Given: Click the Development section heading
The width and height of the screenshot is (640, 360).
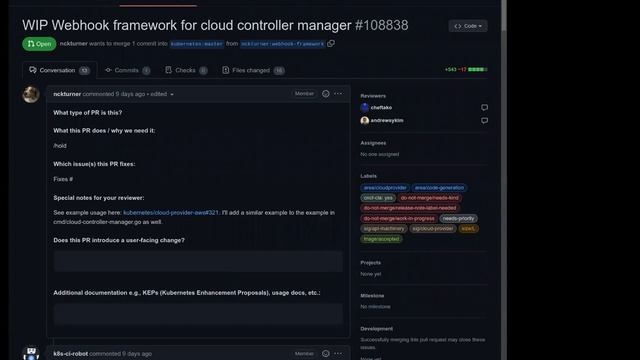Looking at the screenshot, I should (377, 329).
